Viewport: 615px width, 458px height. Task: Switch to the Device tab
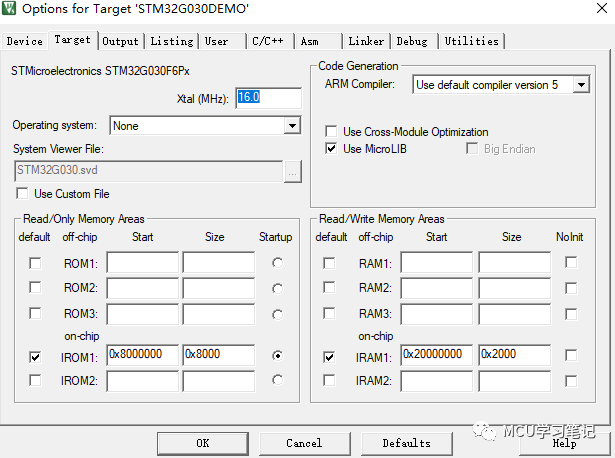pos(25,41)
